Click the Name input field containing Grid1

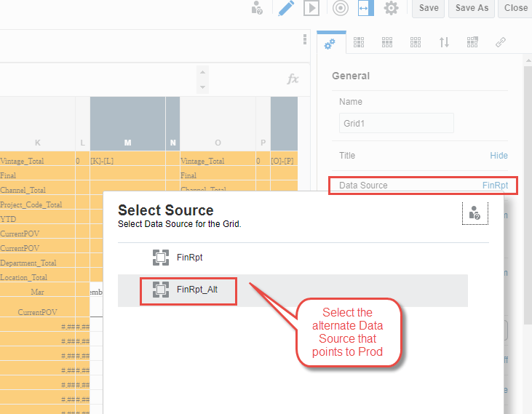coord(396,124)
